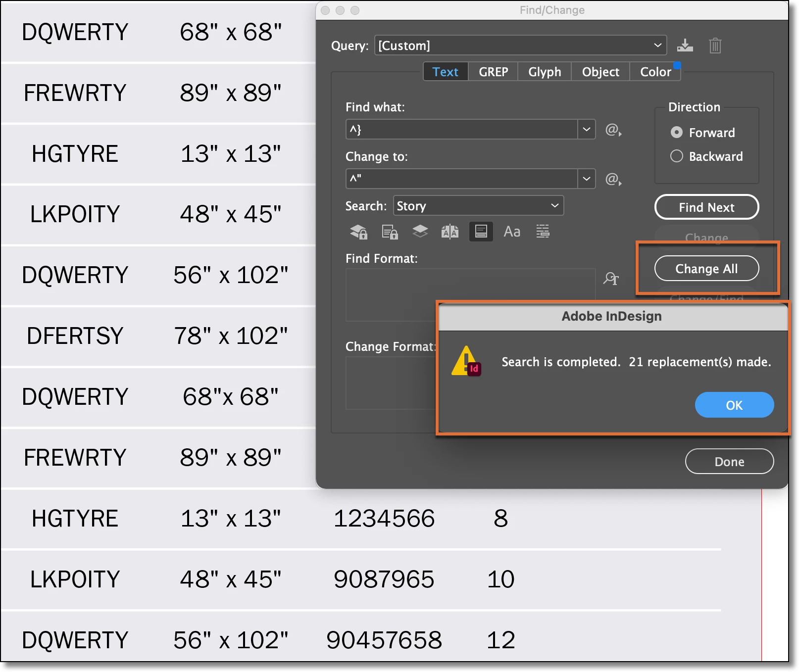Expand the Find what history dropdown arrow
799x672 pixels.
[x=586, y=130]
